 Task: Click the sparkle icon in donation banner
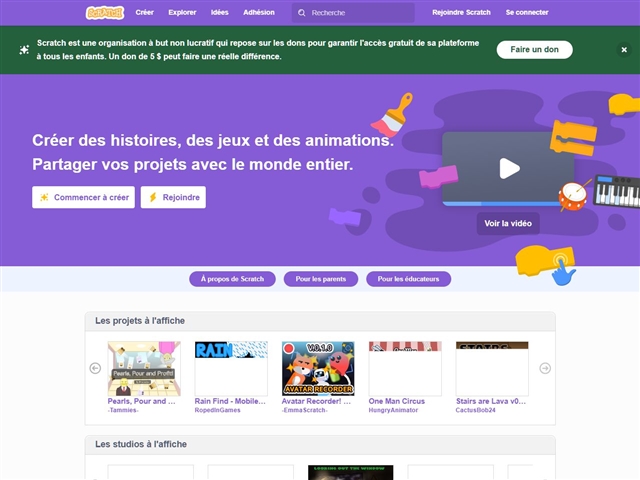pos(24,50)
